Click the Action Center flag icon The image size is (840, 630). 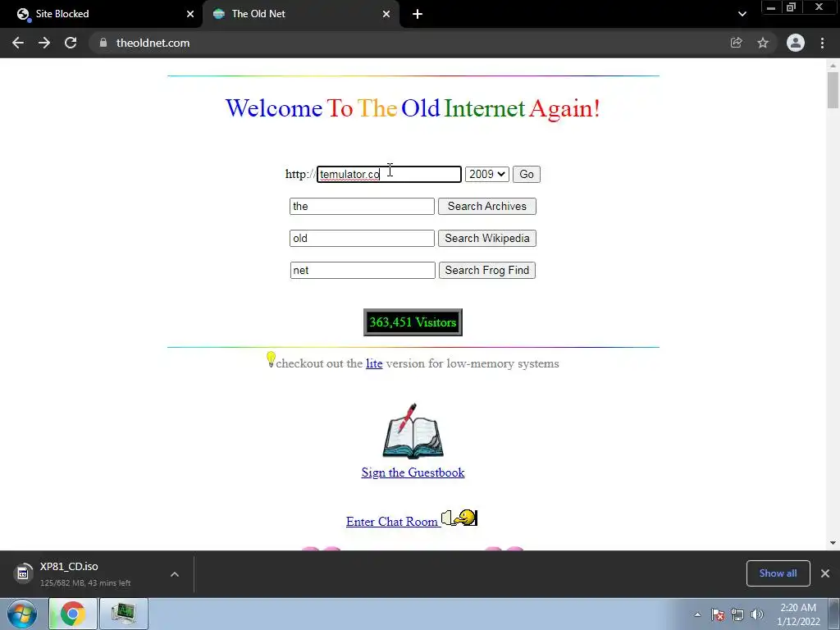point(717,614)
